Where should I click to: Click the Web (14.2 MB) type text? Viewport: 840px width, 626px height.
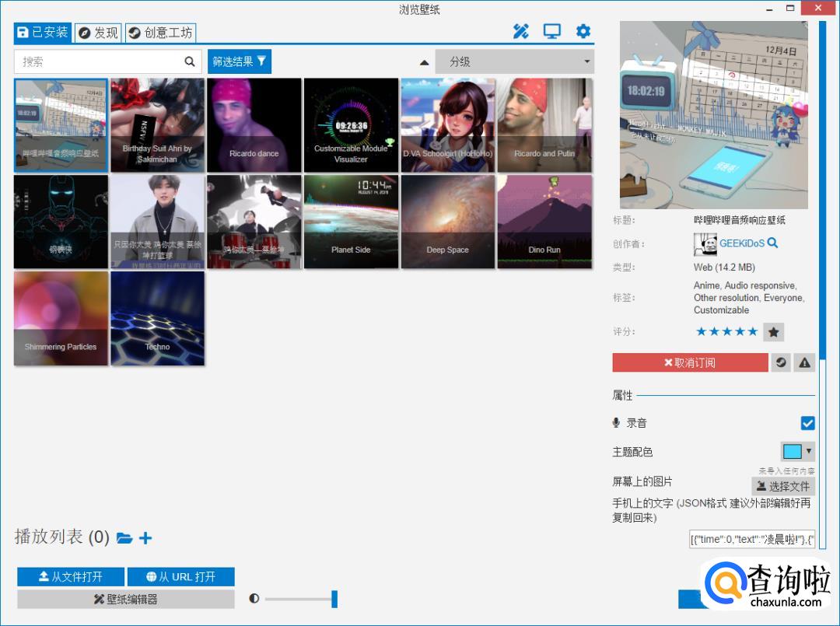724,268
